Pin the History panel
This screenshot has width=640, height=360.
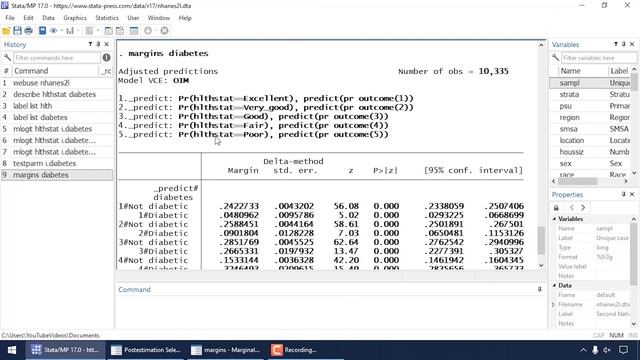click(x=98, y=44)
